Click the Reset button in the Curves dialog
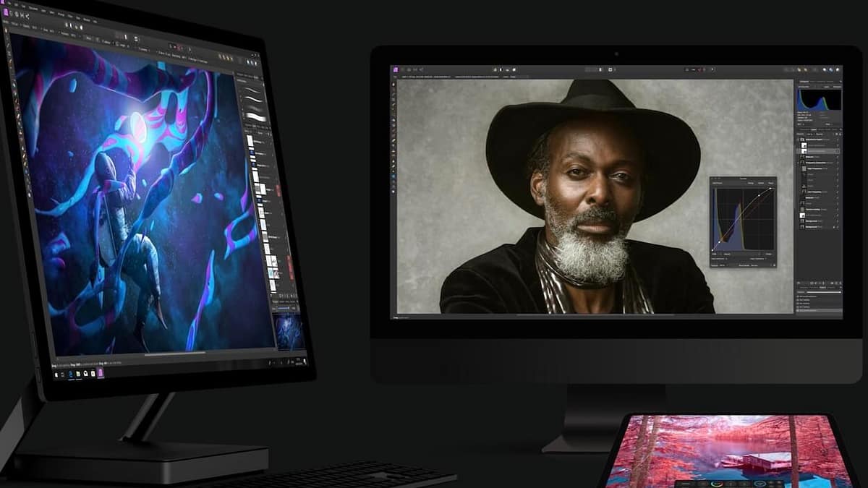 770,184
